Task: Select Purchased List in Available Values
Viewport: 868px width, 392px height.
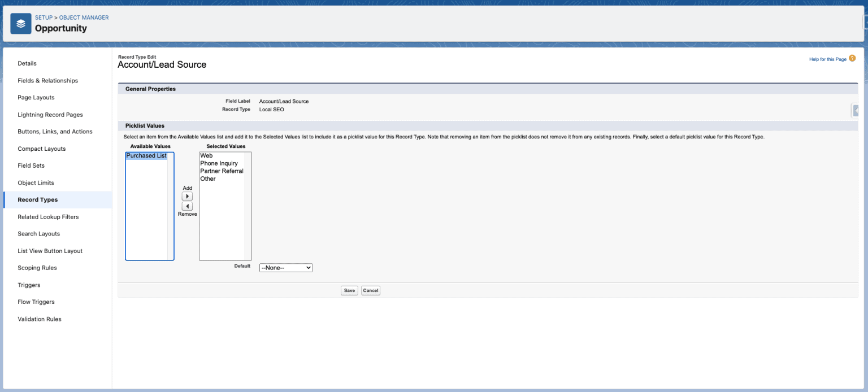Action: coord(146,155)
